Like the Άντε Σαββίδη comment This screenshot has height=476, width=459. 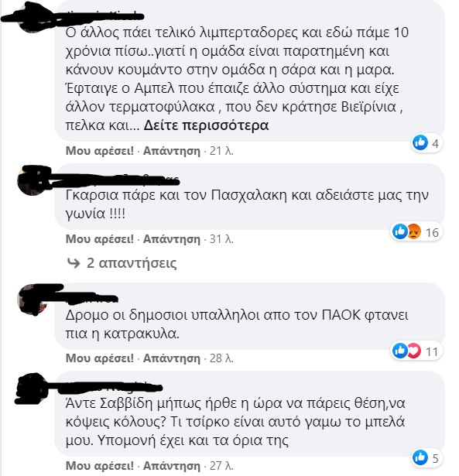pos(100,465)
